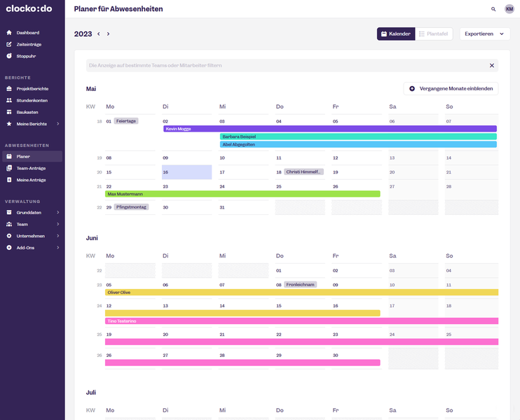520x420 pixels.
Task: Expand Meine Berichte submenu chevron
Action: pyautogui.click(x=57, y=123)
